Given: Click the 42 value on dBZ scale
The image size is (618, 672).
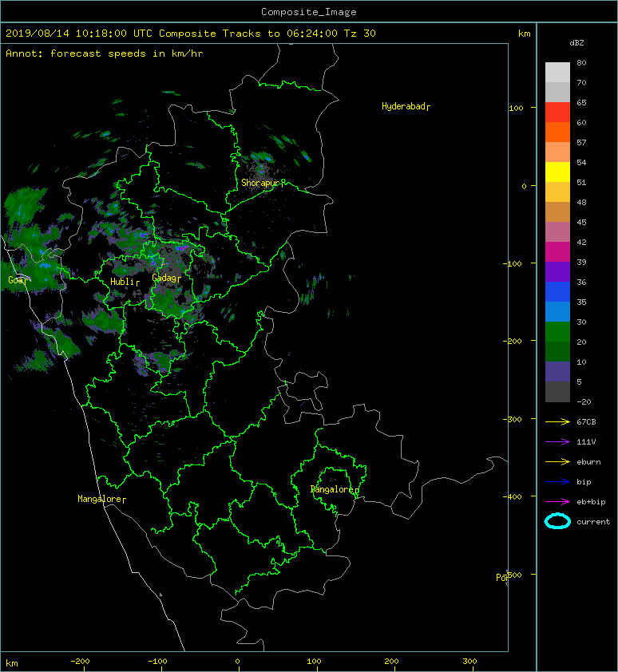Looking at the screenshot, I should click(581, 242).
